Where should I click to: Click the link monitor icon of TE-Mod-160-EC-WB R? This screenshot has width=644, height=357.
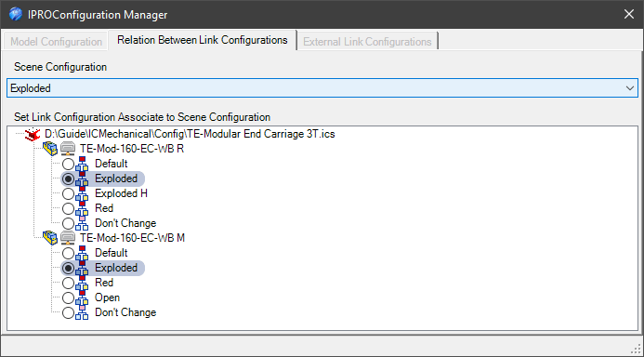[68, 149]
